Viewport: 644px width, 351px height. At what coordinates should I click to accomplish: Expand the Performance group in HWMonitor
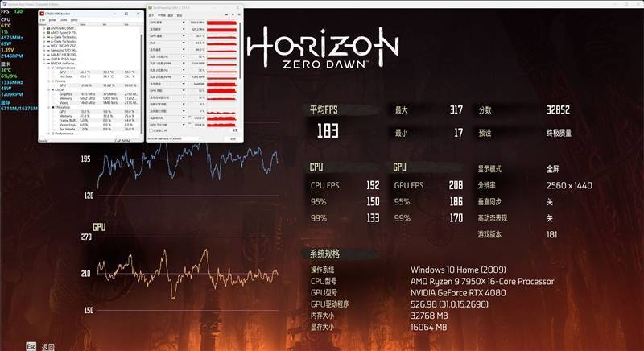click(49, 134)
